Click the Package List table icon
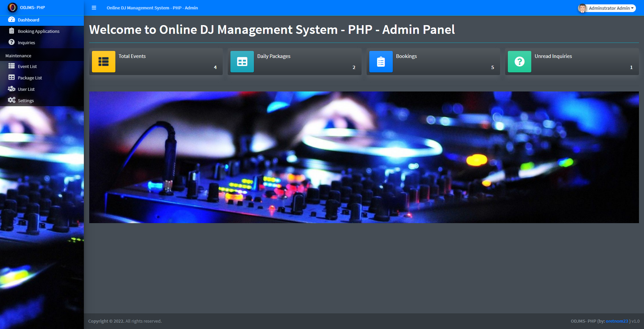The height and width of the screenshot is (329, 644). (12, 77)
